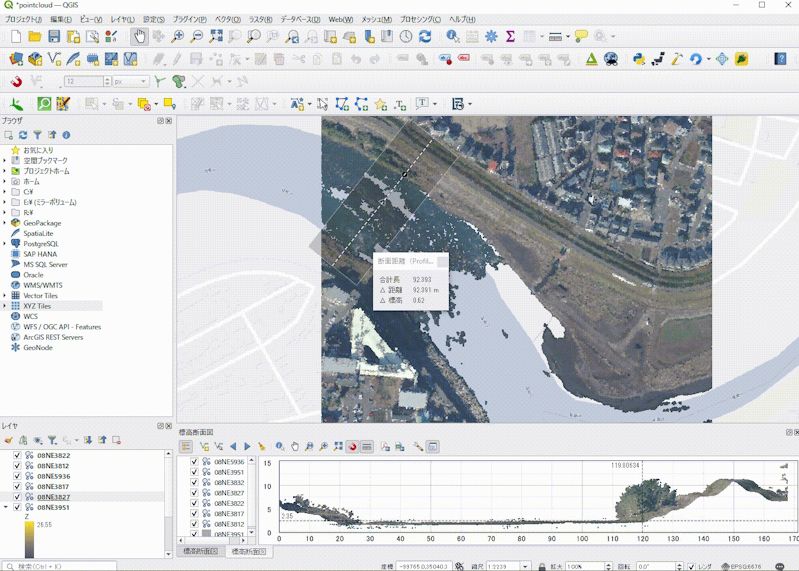Screen dimensions: 799x571
Task: Filter the legend with the Layers panel funnel
Action: point(52,440)
